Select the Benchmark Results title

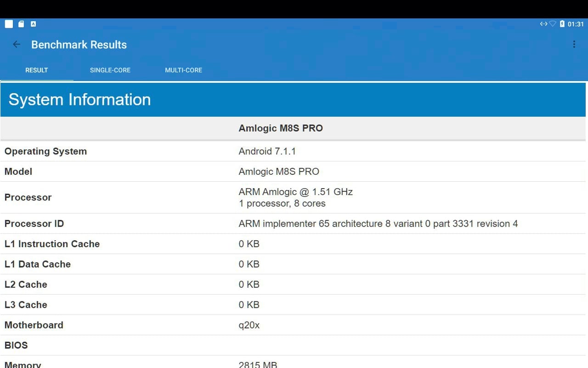coord(79,45)
